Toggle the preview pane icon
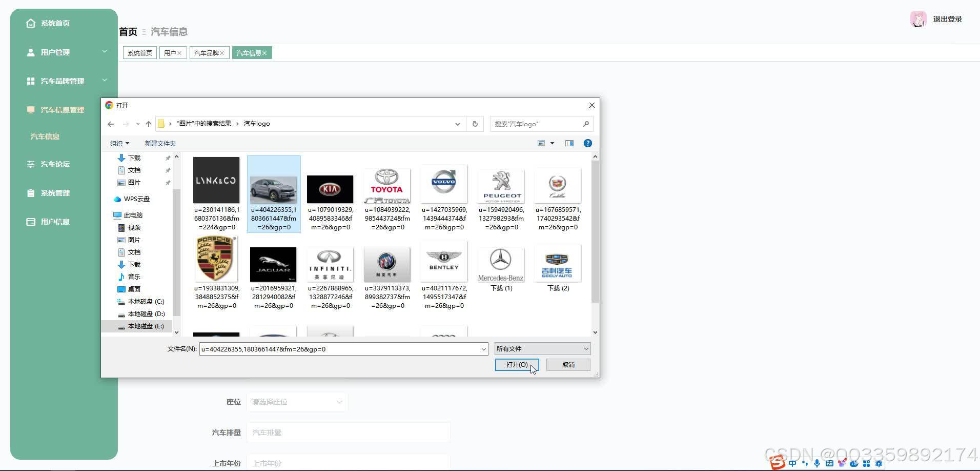This screenshot has height=471, width=980. point(569,143)
